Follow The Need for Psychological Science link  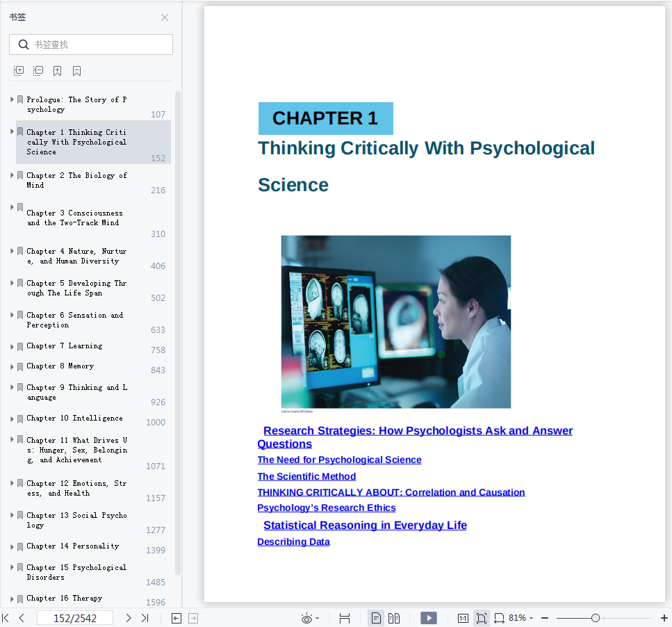click(339, 460)
